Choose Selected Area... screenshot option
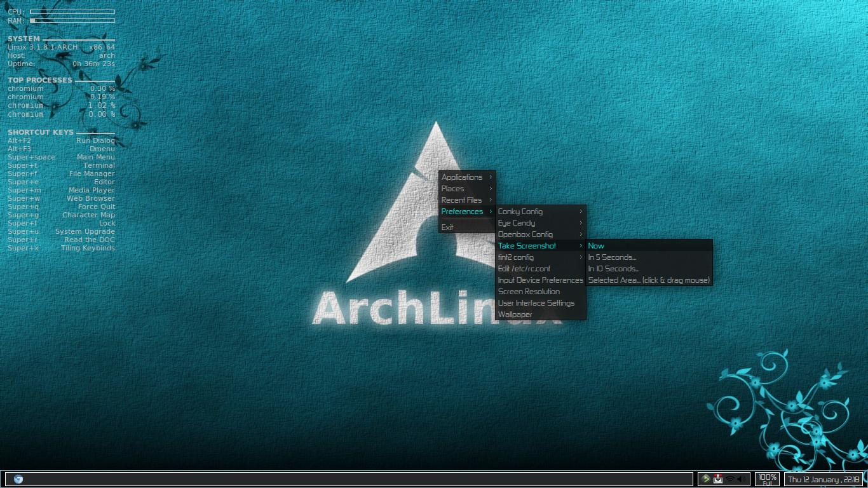The image size is (868, 488). (649, 280)
